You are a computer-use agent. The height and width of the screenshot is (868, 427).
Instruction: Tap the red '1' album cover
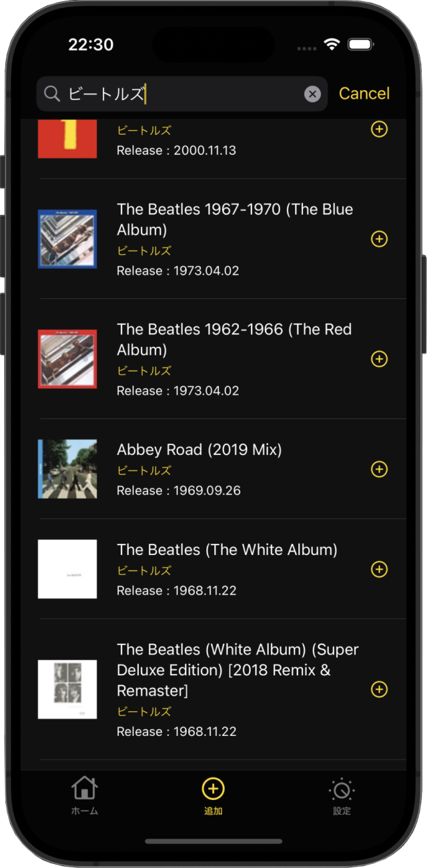(67, 139)
